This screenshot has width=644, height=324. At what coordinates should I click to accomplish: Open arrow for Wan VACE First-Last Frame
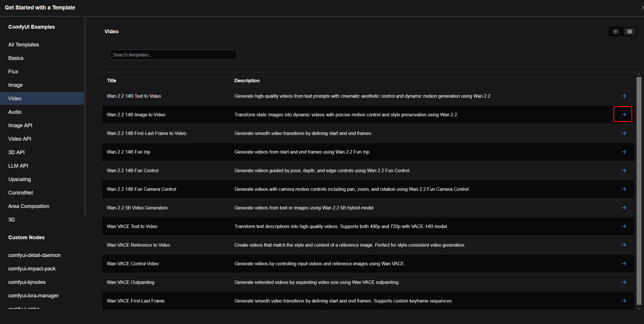[624, 301]
